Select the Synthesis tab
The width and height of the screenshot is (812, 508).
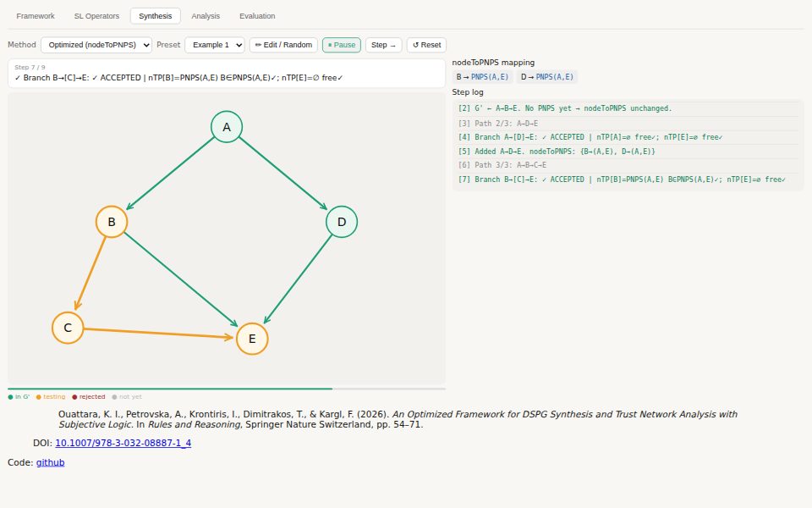tap(156, 16)
